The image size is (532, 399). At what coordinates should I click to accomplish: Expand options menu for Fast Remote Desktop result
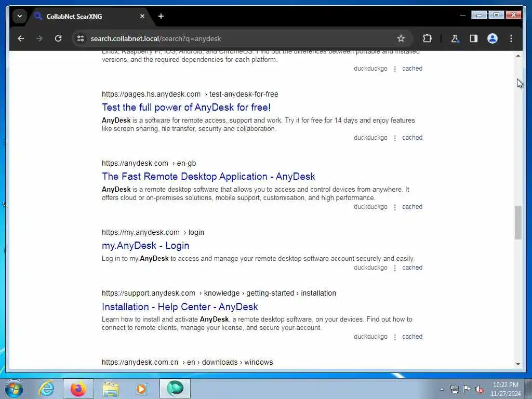(395, 207)
